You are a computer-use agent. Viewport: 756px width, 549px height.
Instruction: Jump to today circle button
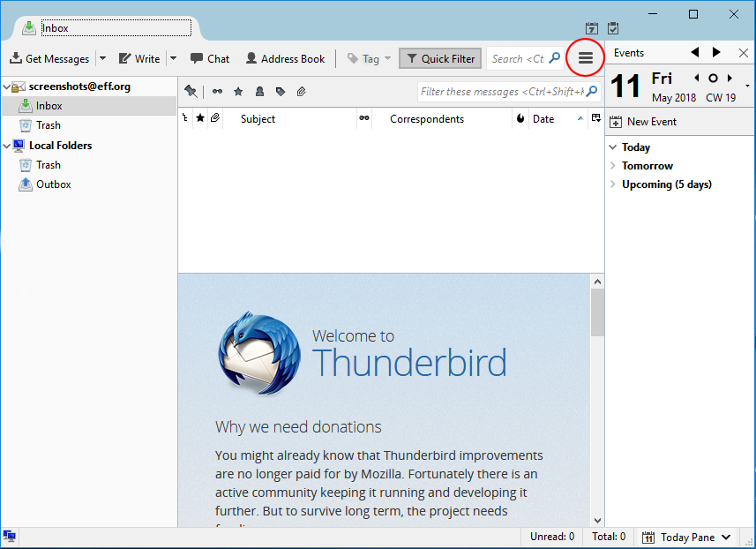click(x=713, y=78)
